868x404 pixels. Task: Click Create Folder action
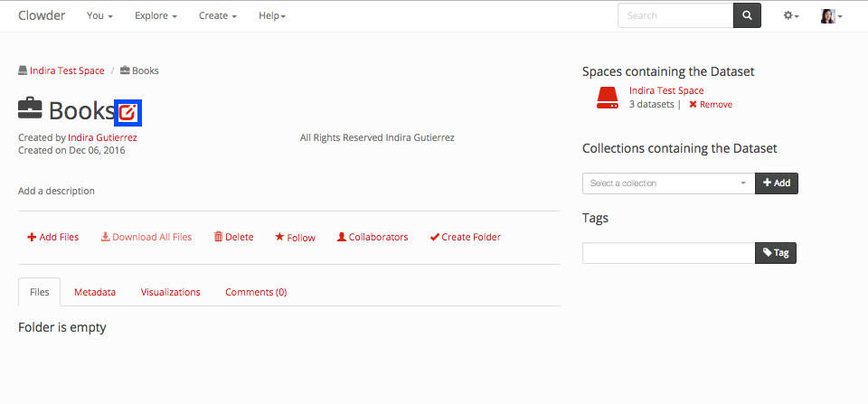point(466,237)
